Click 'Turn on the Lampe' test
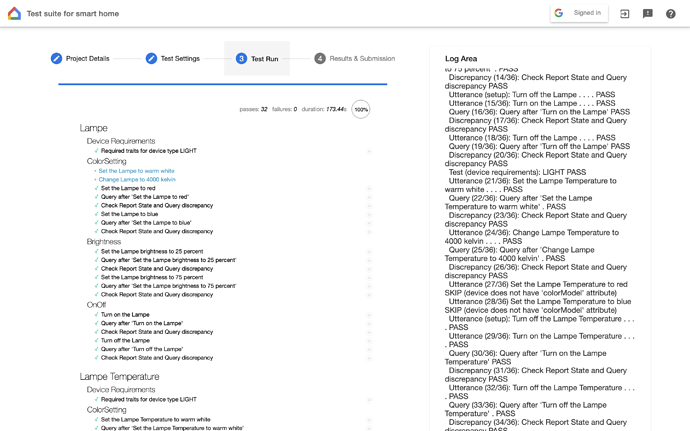This screenshot has width=690, height=431. click(x=125, y=315)
